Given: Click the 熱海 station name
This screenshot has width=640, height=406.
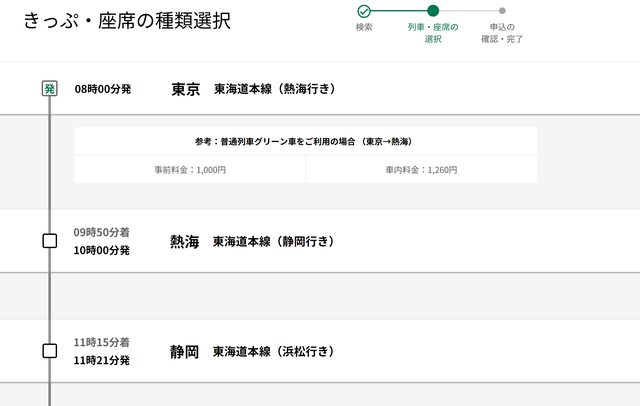Looking at the screenshot, I should [184, 241].
